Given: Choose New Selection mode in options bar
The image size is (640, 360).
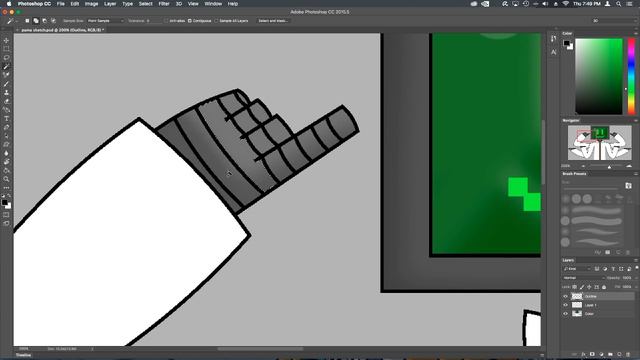Looking at the screenshot, I should click(x=27, y=20).
